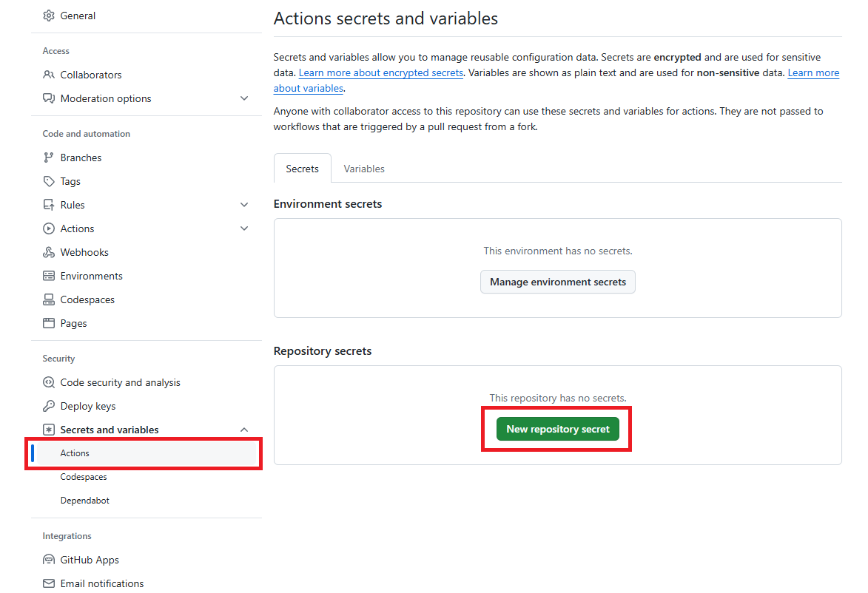This screenshot has width=868, height=593.
Task: Select the Secrets tab
Action: point(302,169)
